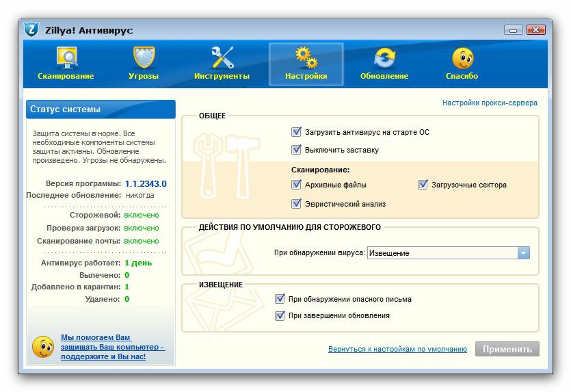Click Проверка загрузок включено status

click(x=142, y=228)
